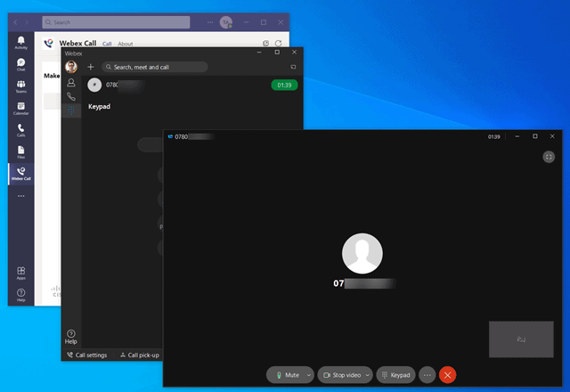Open Help in Webex window

point(71,337)
